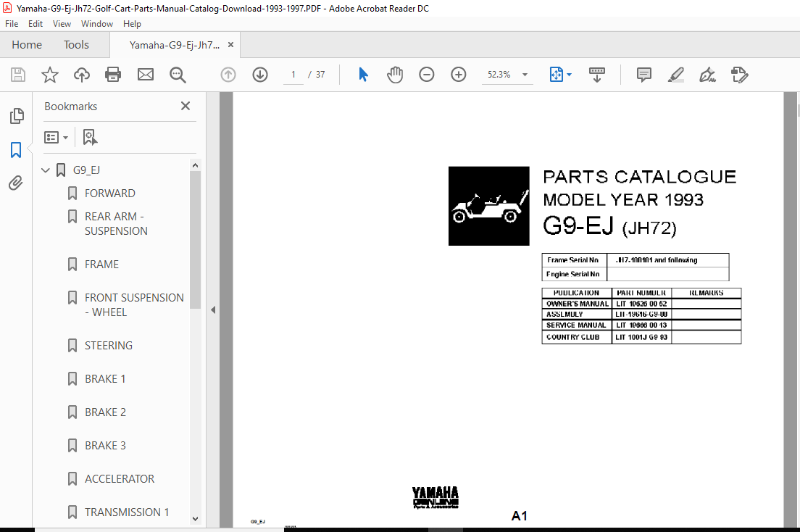This screenshot has height=532, width=800.
Task: Zoom out with minus icon
Action: coord(427,75)
